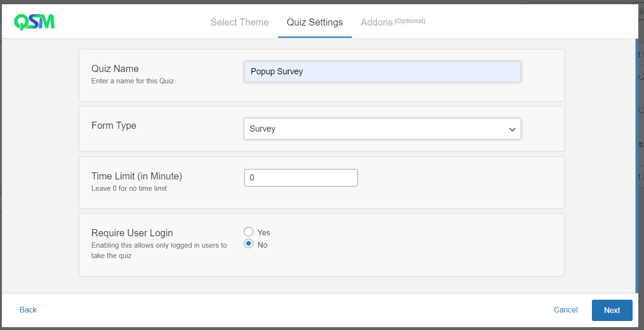Select Yes for Require User Login
This screenshot has width=644, height=330.
(249, 232)
